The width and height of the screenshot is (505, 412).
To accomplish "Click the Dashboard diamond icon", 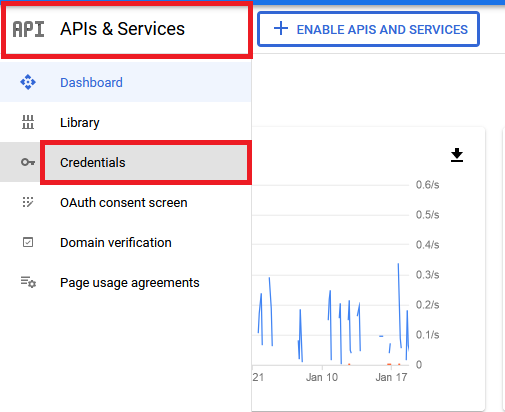I will (28, 82).
